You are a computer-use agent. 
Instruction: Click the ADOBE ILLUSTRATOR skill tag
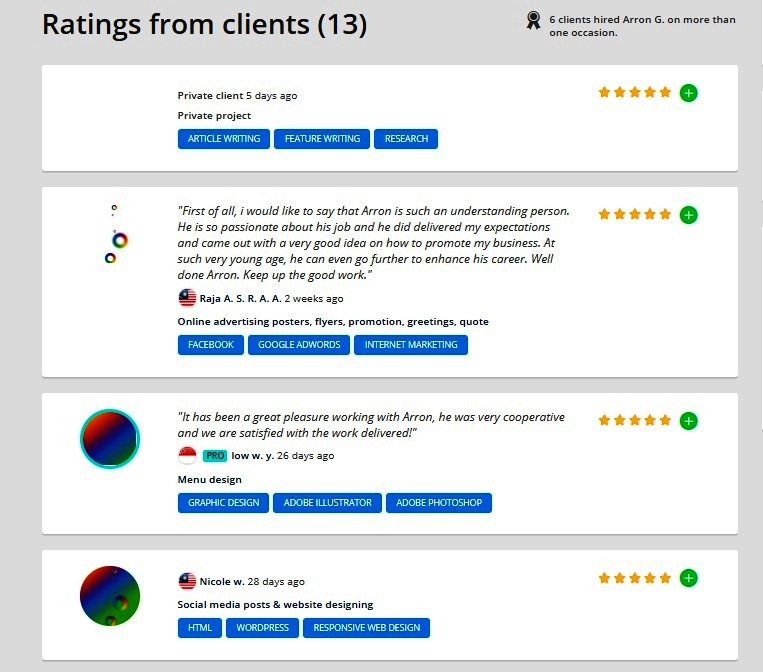[x=327, y=503]
